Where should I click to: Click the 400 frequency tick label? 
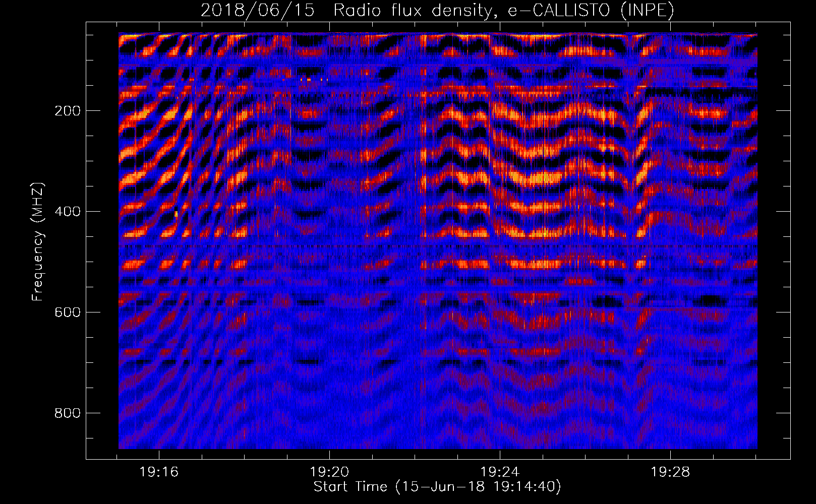pos(67,212)
